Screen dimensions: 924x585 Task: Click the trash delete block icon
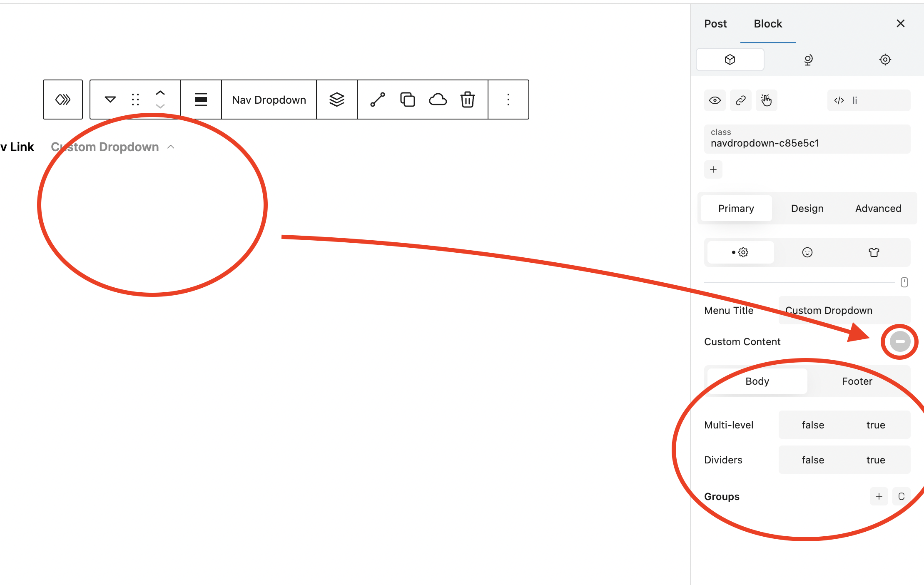click(x=467, y=100)
